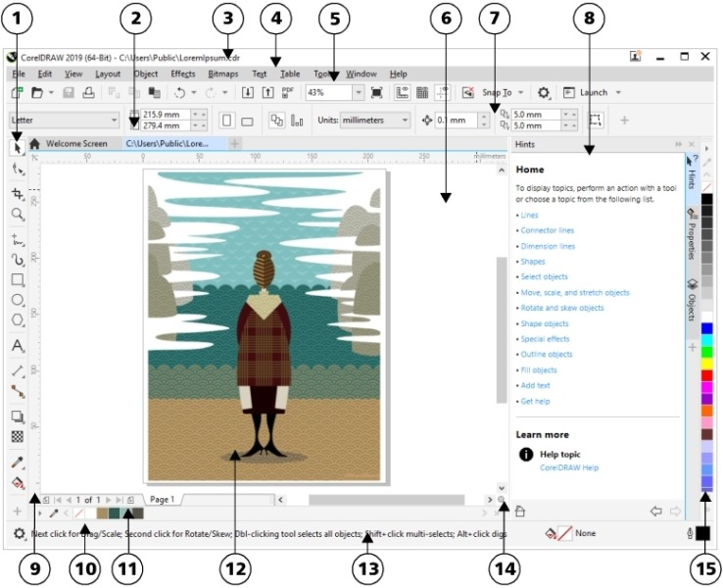This screenshot has height=588, width=723.
Task: Click the Export icon
Action: [267, 93]
